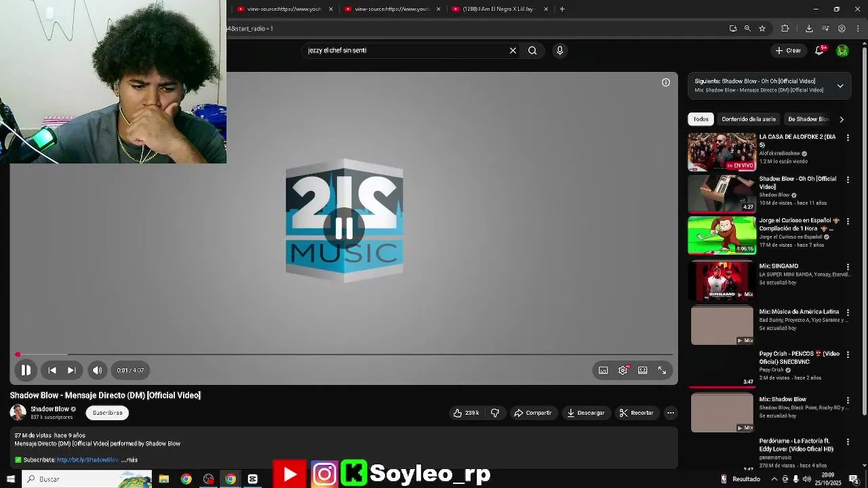Viewport: 868px width, 488px height.
Task: Open options for LA CASA DE ALOFOKE 2
Action: coord(848,138)
